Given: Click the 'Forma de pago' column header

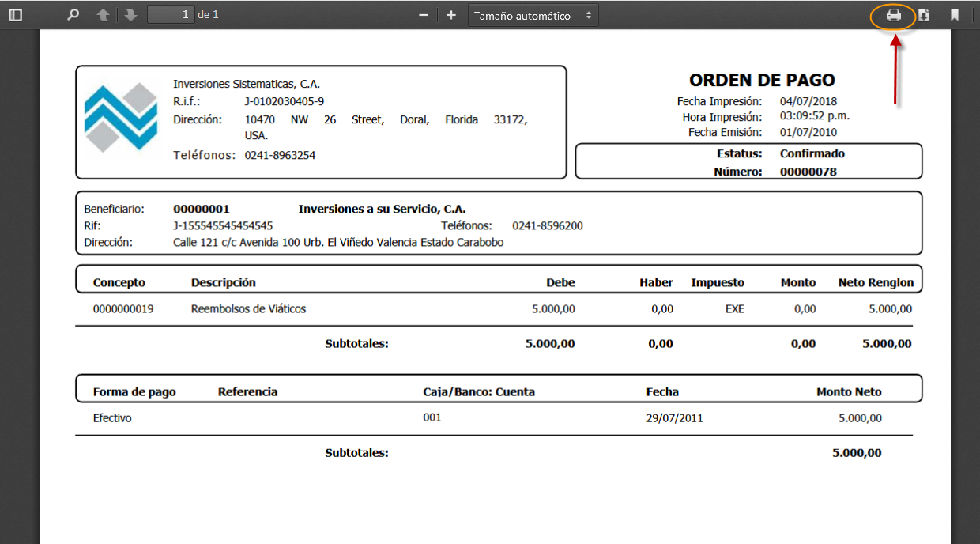Looking at the screenshot, I should click(x=134, y=391).
